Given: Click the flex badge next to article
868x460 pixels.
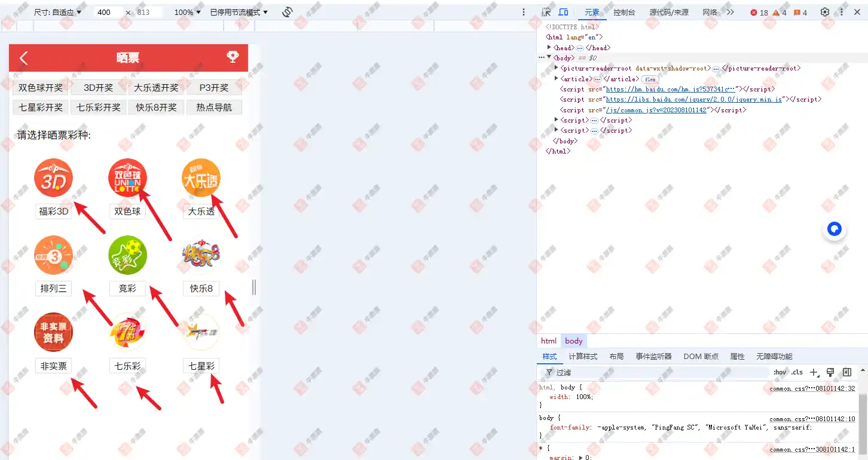Looking at the screenshot, I should [x=650, y=79].
